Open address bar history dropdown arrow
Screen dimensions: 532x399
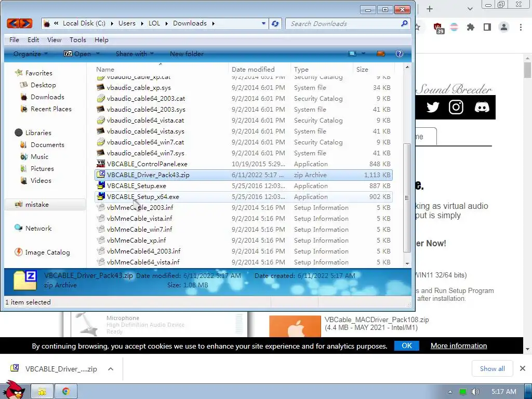[263, 23]
